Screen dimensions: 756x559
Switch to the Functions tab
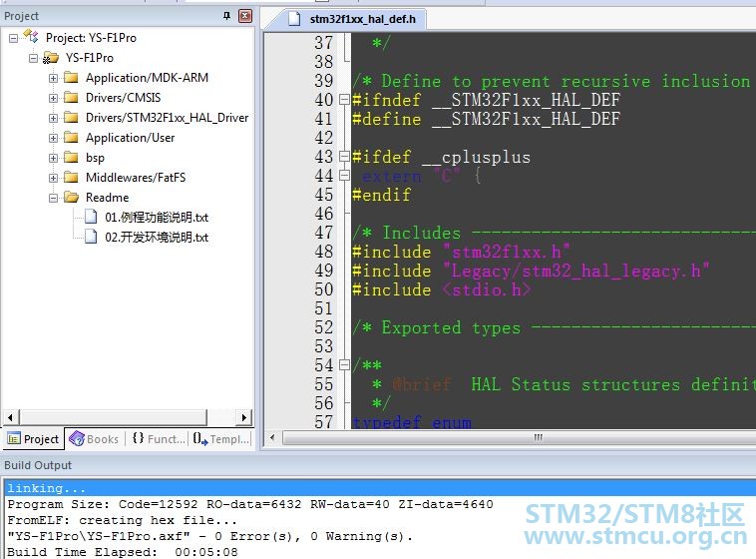(x=159, y=439)
